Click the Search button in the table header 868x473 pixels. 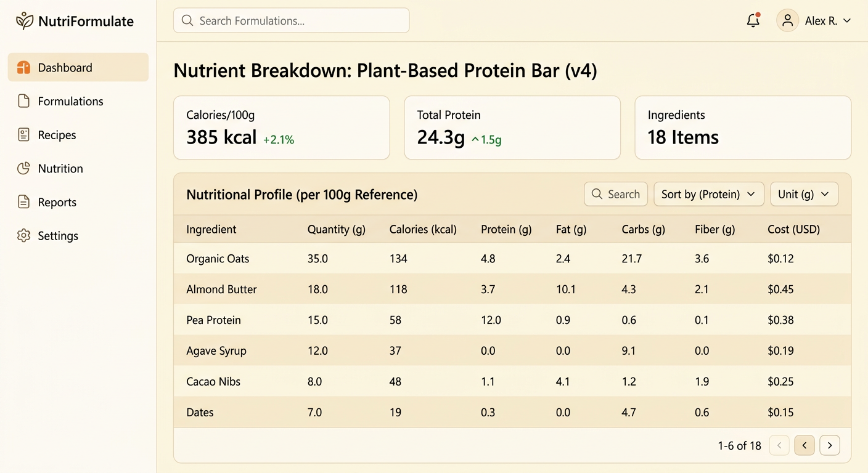[x=615, y=194]
